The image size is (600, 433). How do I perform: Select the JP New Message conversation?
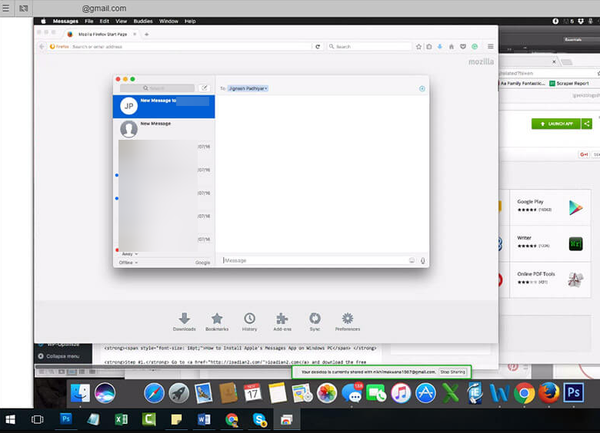click(x=164, y=103)
